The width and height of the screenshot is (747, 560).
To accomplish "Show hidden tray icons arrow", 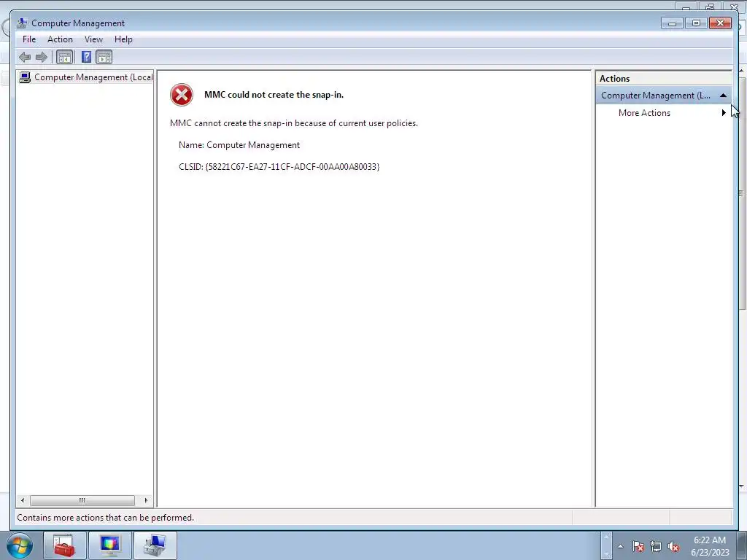I will [x=620, y=547].
